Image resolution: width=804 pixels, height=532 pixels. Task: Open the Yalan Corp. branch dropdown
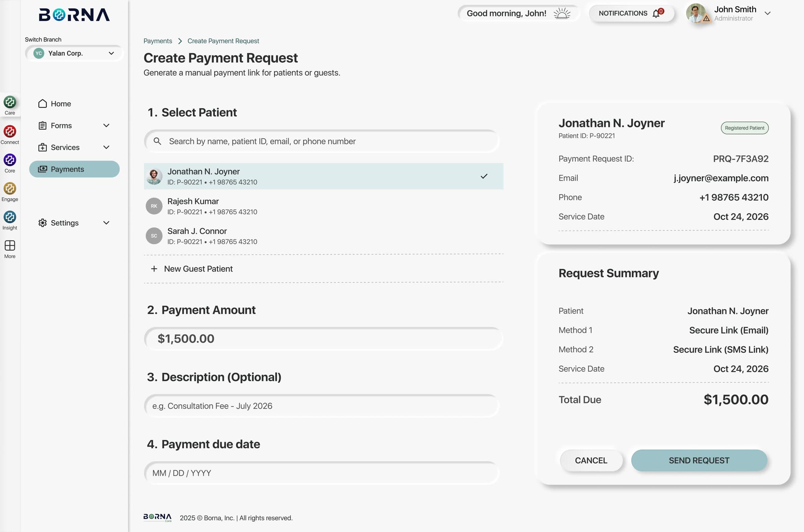74,53
